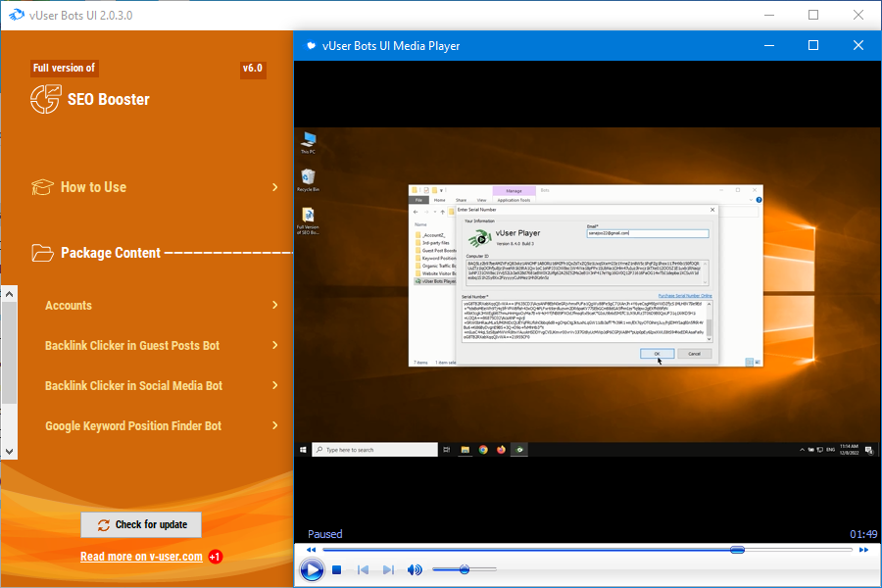Click the OK button in the video's serial dialog
This screenshot has height=588, width=882.
point(657,354)
